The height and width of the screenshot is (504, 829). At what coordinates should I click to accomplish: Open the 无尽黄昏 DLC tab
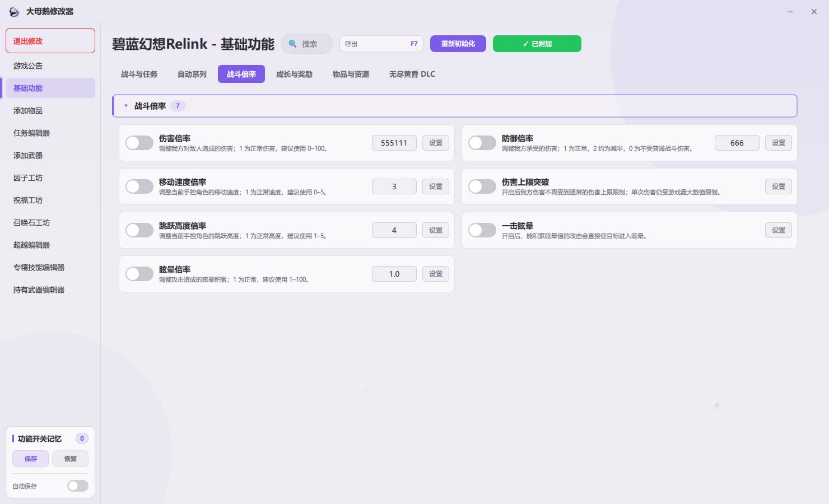[412, 74]
